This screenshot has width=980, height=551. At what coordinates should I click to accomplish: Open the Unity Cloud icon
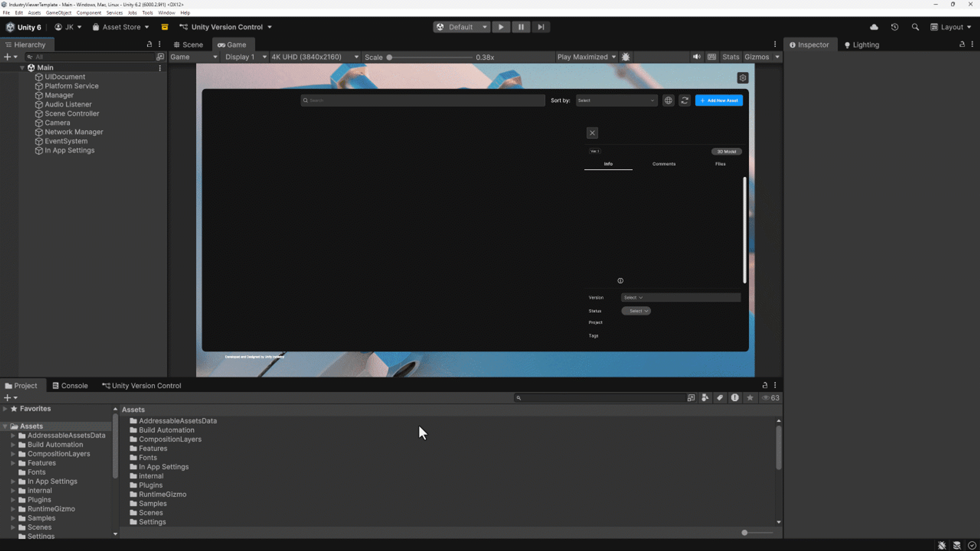tap(874, 27)
